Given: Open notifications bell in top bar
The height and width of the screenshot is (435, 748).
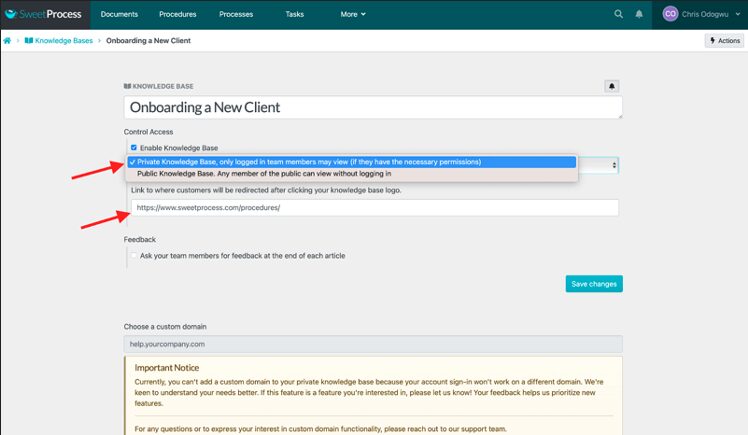Looking at the screenshot, I should pyautogui.click(x=639, y=14).
